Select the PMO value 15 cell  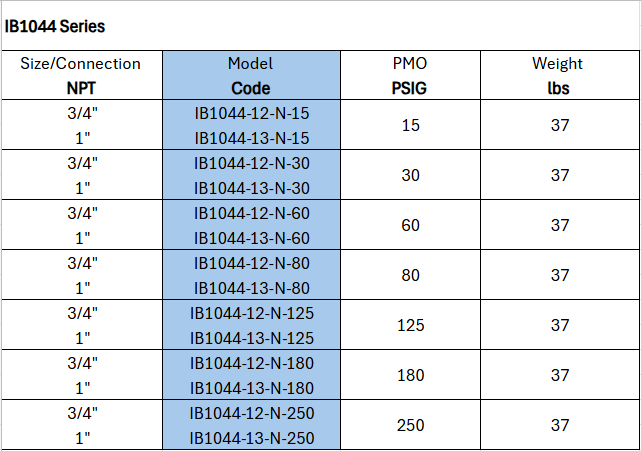pyautogui.click(x=410, y=125)
